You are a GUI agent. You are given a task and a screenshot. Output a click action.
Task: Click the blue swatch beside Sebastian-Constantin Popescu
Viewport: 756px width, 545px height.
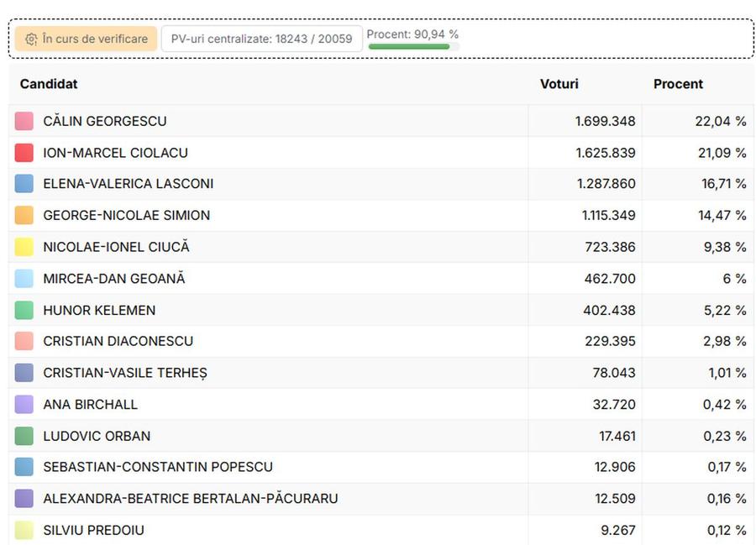coord(24,467)
